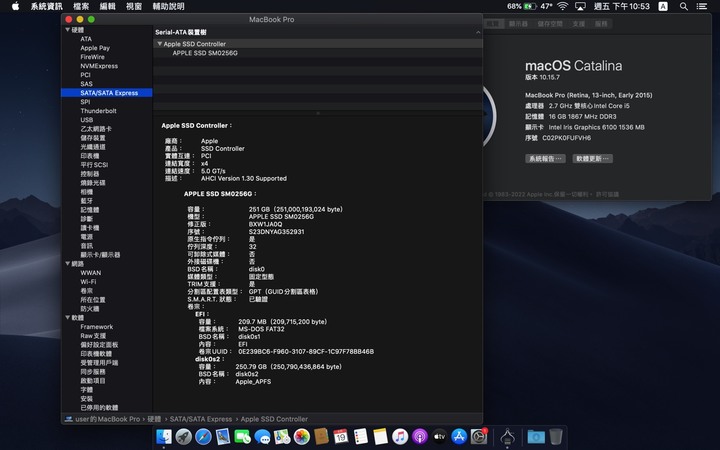Launch Launchpad rocket icon in Dock
Image resolution: width=720 pixels, height=450 pixels.
point(184,436)
